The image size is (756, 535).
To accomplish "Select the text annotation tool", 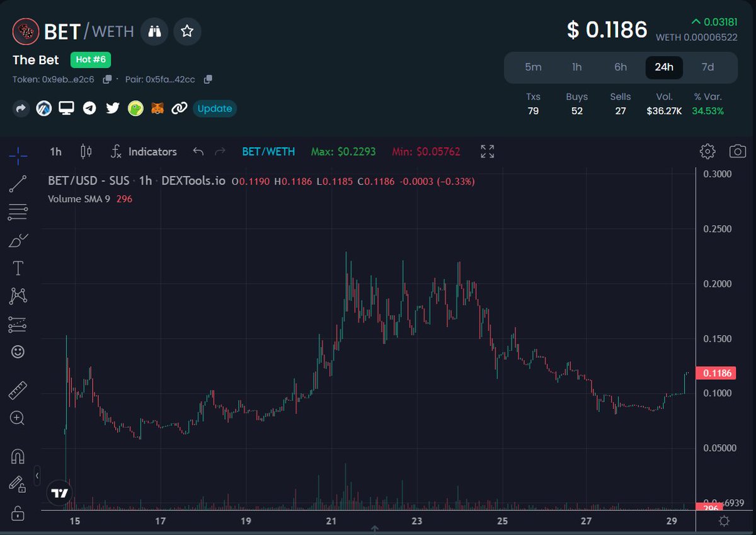I will (x=18, y=268).
